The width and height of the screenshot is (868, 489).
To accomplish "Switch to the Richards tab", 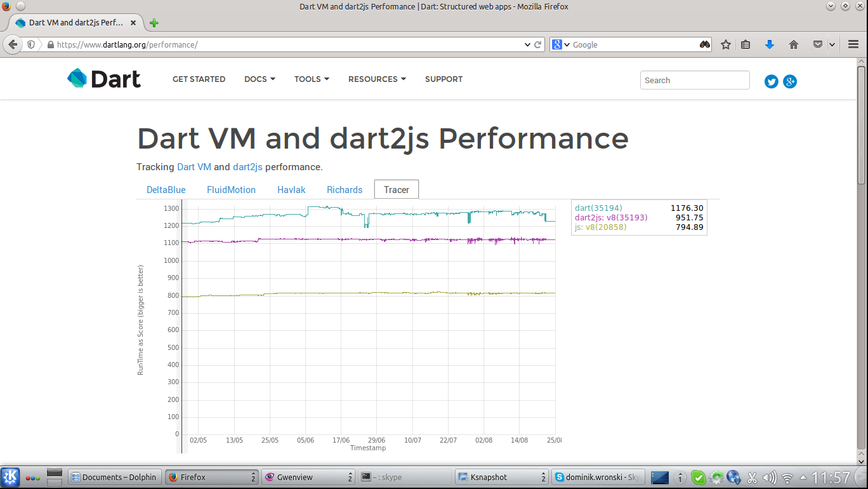I will click(345, 190).
